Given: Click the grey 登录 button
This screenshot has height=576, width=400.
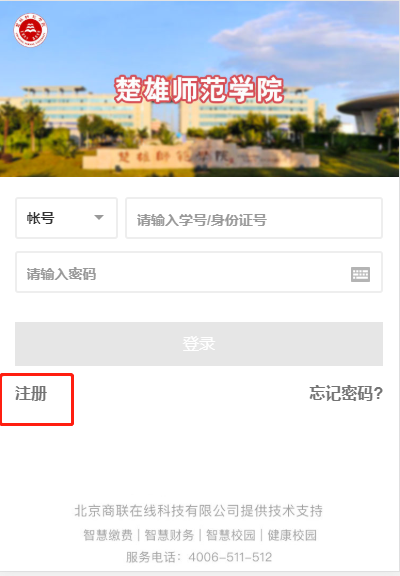Looking at the screenshot, I should [x=199, y=344].
